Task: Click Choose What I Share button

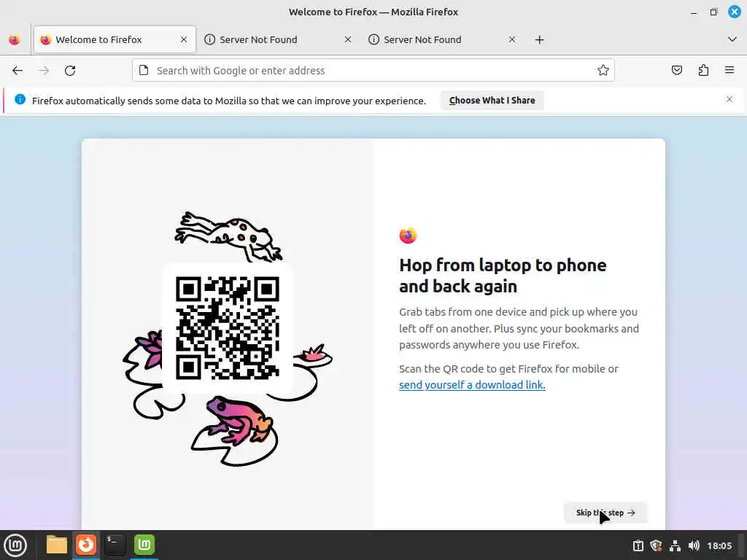Action: click(x=492, y=101)
